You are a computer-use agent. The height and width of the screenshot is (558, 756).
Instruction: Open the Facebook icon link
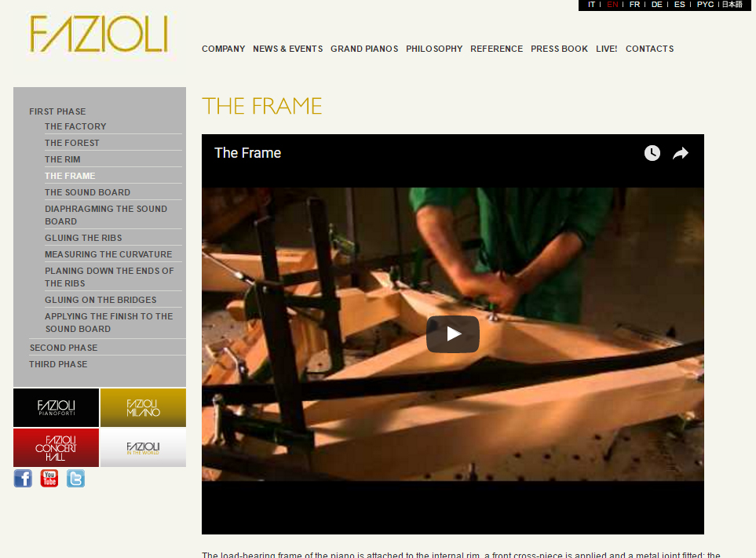pos(23,479)
